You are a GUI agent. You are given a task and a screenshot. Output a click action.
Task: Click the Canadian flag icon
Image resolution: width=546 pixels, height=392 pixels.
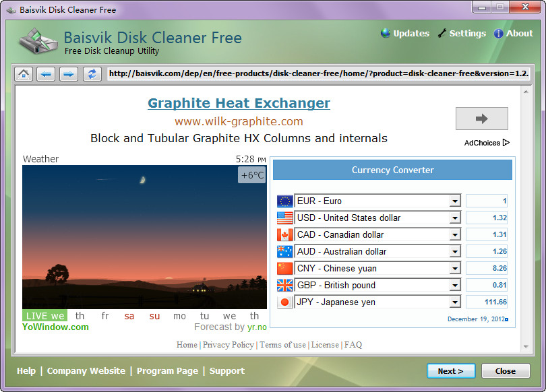click(x=285, y=235)
